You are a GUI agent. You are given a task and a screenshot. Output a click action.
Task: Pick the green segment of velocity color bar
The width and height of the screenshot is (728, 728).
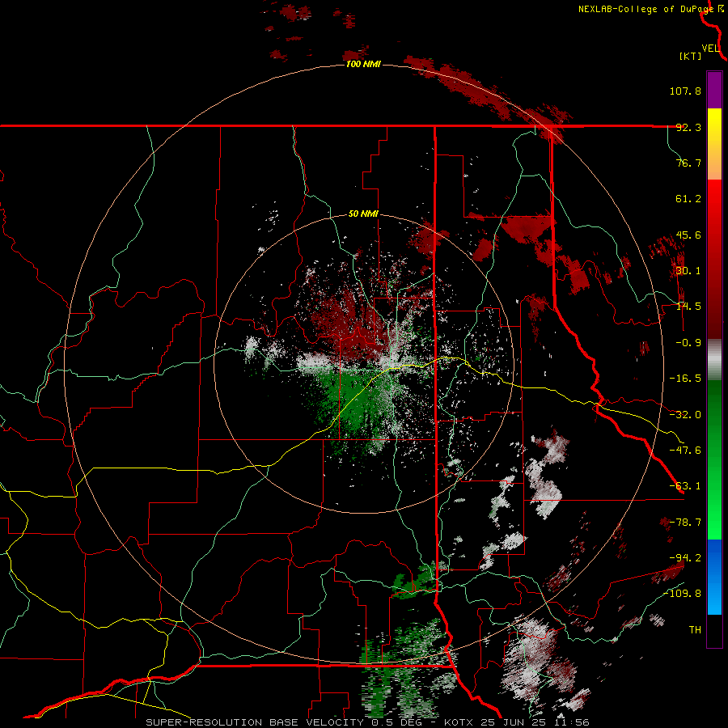click(714, 459)
